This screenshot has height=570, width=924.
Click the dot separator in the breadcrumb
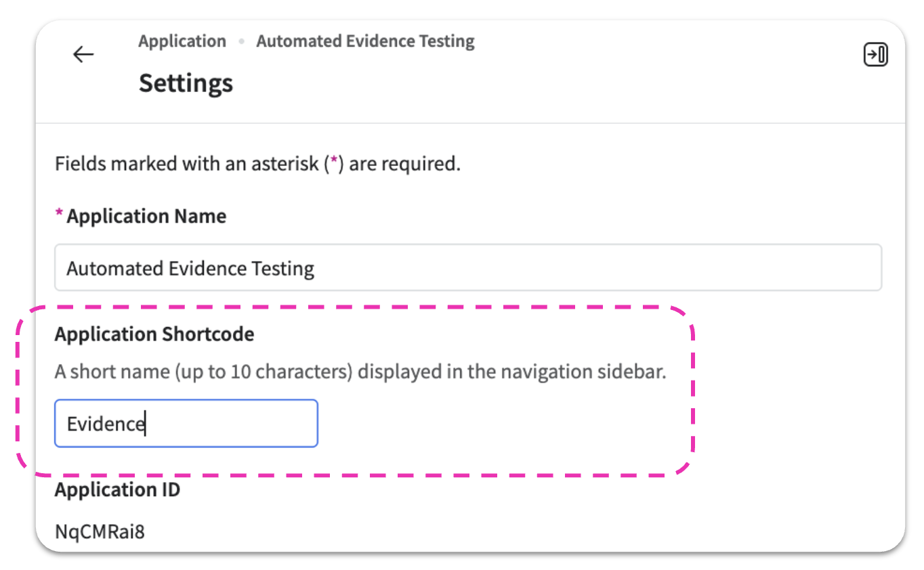point(241,41)
